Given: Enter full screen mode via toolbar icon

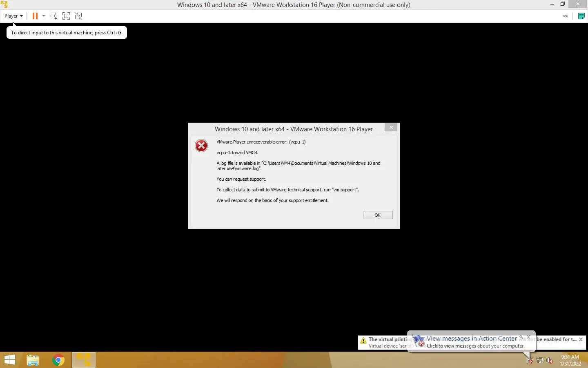Looking at the screenshot, I should point(66,16).
